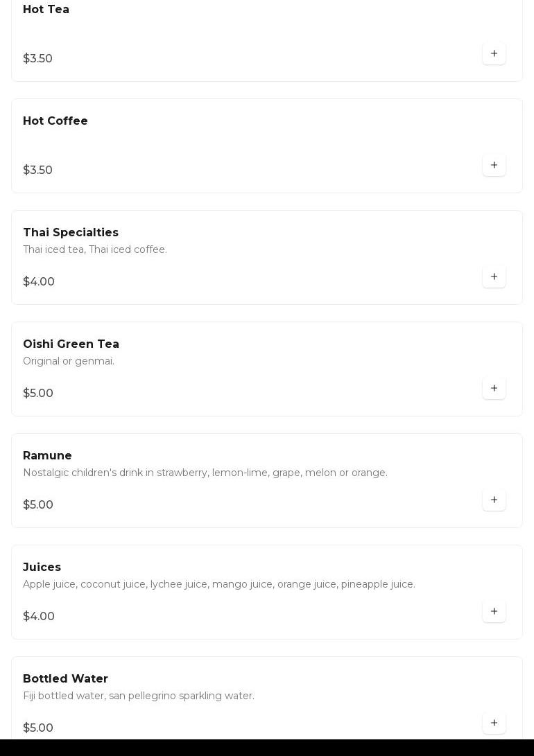
Task: Click the Oishi Green Tea title
Action: [x=71, y=344]
